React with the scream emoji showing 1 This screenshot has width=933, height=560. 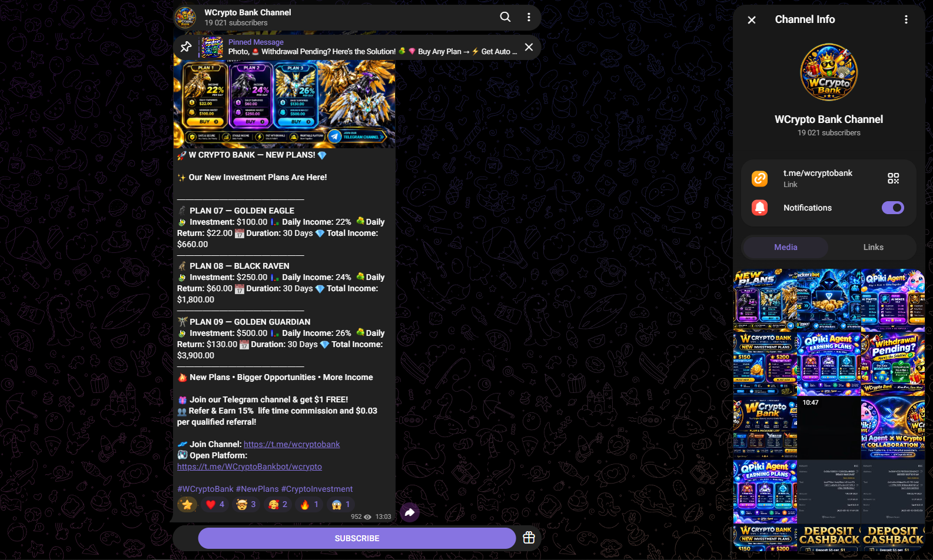[341, 505]
